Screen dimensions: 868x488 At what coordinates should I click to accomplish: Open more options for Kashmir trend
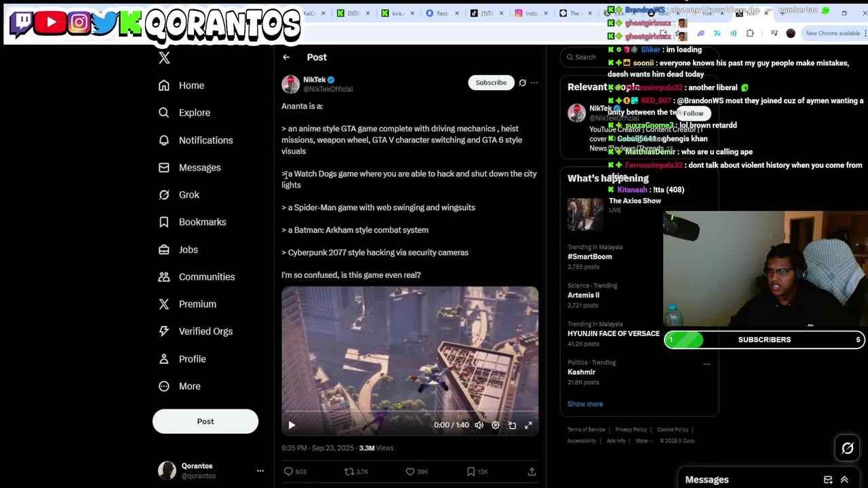tap(707, 364)
